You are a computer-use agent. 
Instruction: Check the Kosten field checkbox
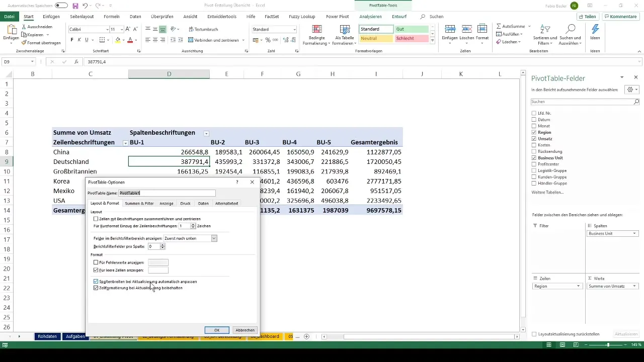pyautogui.click(x=534, y=145)
